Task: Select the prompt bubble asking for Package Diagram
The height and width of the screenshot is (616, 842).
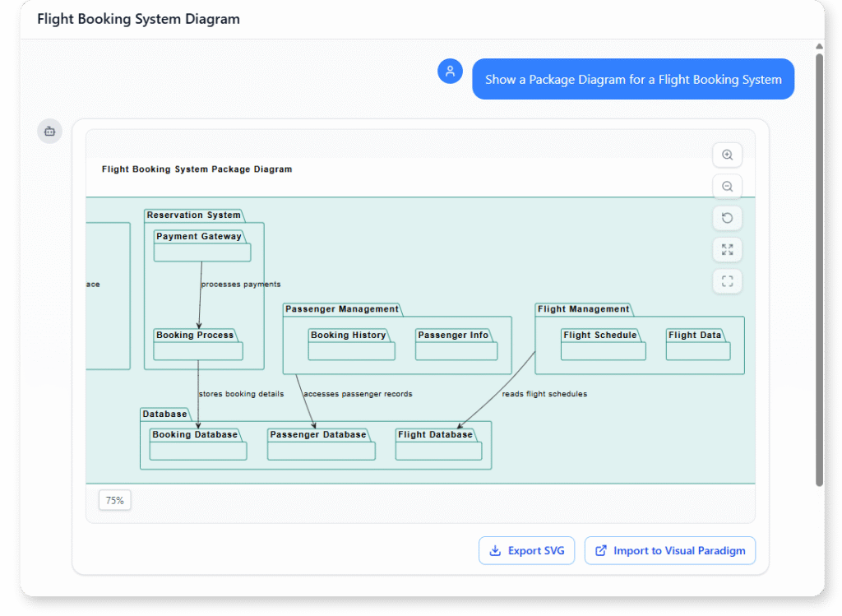Action: [x=633, y=79]
